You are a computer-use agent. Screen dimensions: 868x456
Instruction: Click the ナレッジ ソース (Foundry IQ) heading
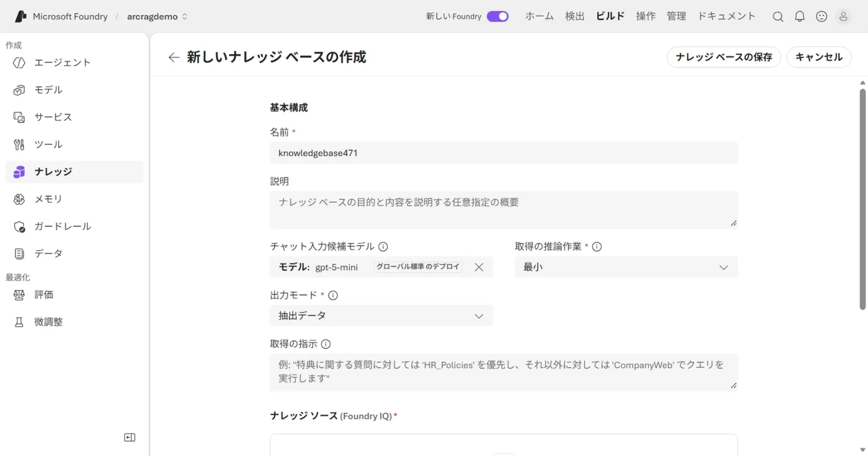tap(334, 416)
